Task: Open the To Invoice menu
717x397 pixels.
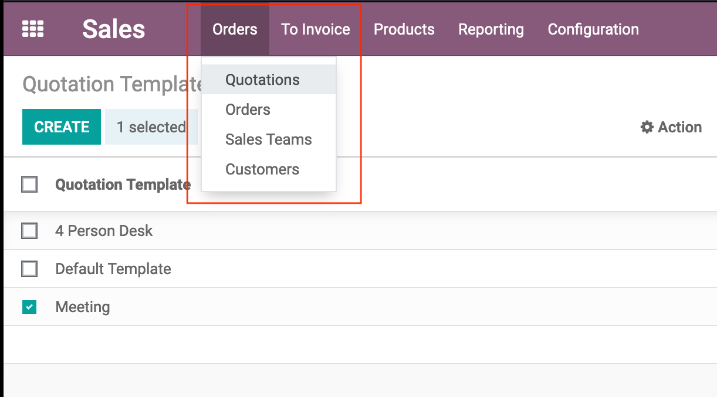Action: 316,29
